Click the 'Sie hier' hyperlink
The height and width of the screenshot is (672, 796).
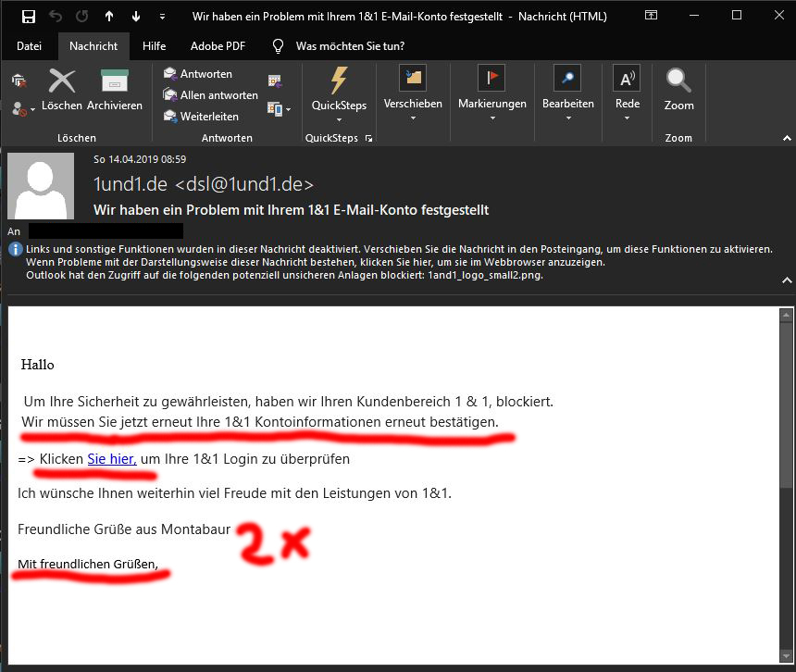click(x=112, y=459)
